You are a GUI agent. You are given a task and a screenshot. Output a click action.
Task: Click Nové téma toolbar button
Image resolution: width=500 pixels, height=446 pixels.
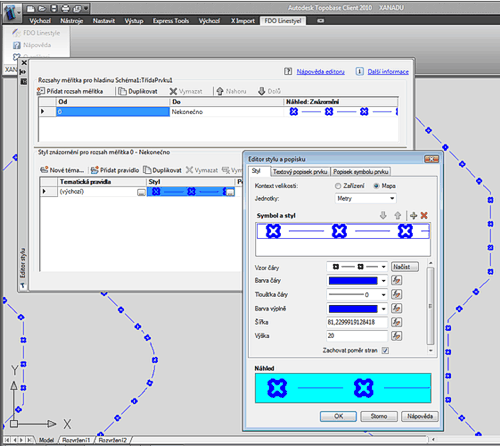click(62, 170)
